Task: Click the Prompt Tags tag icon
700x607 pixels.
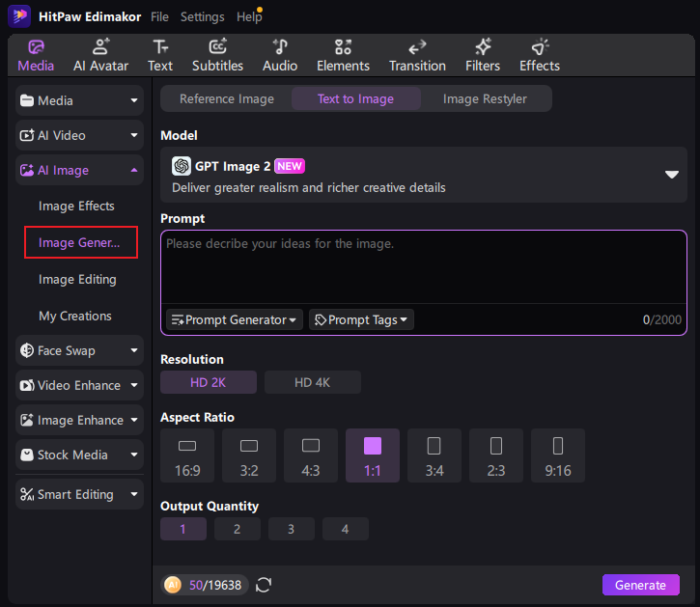Action: (321, 320)
